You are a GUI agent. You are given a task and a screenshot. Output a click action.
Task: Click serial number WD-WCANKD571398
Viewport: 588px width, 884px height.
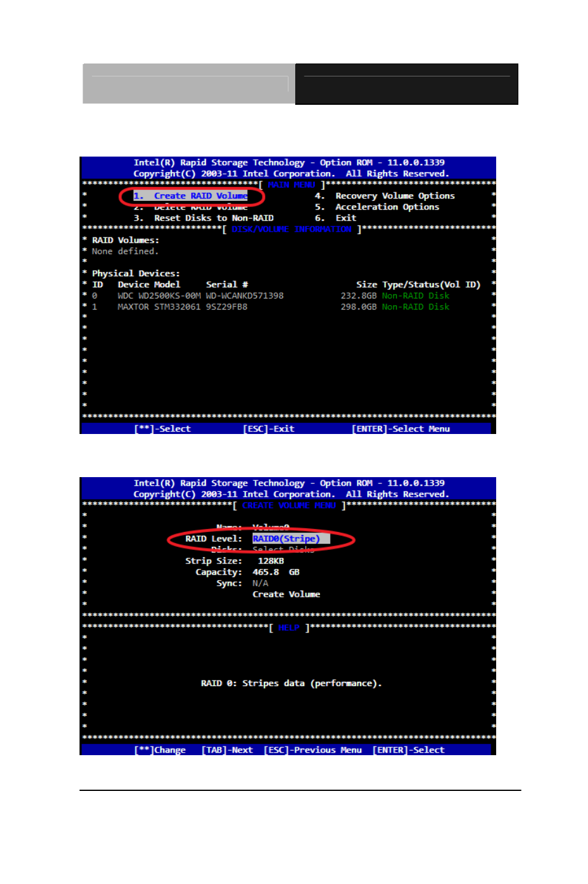click(x=245, y=296)
